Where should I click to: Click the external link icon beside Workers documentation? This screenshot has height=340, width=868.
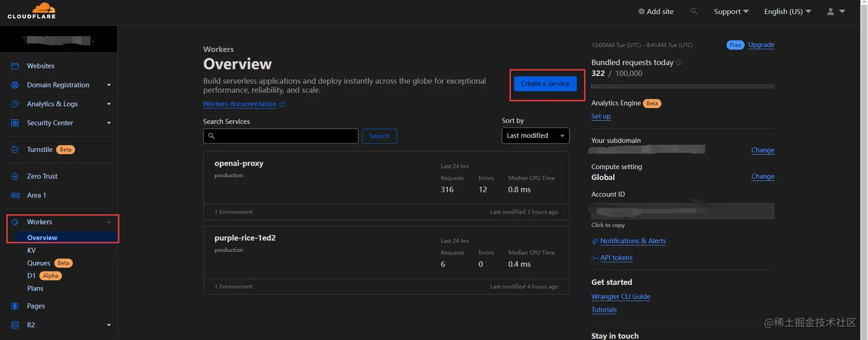point(282,105)
